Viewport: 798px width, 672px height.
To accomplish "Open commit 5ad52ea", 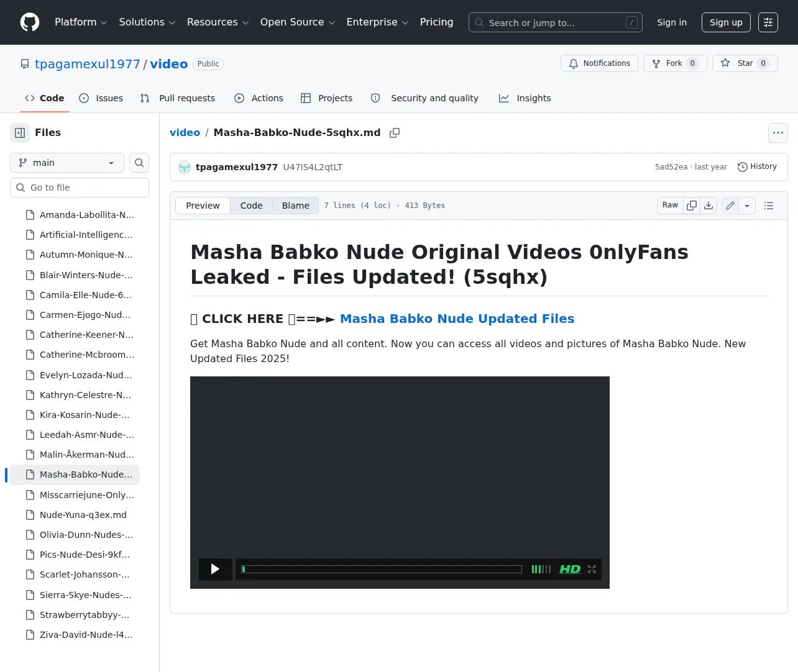I will click(671, 167).
